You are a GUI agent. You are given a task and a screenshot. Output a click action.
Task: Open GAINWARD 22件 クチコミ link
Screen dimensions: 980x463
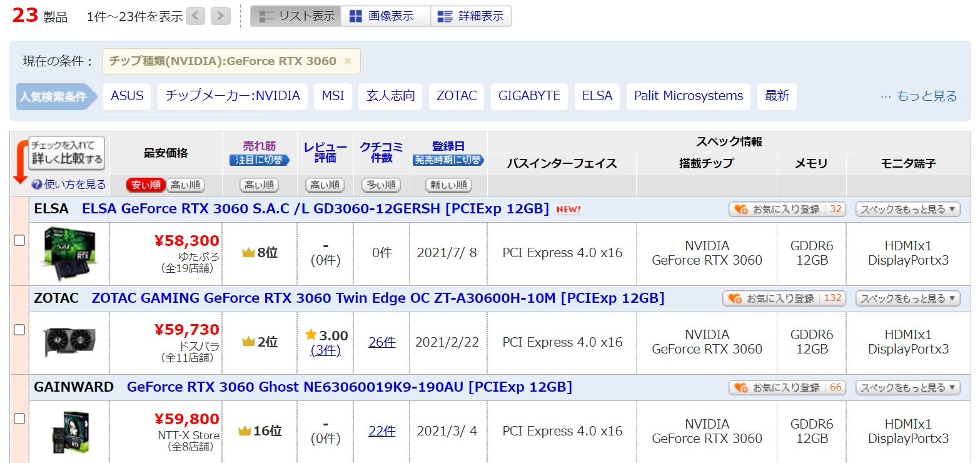click(x=381, y=431)
